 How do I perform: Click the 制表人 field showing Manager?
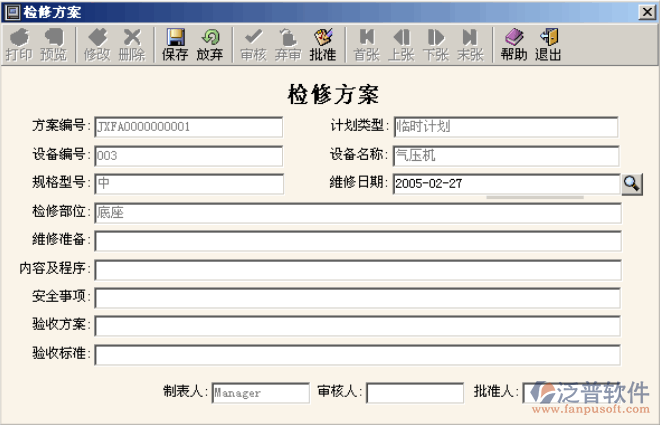click(261, 393)
